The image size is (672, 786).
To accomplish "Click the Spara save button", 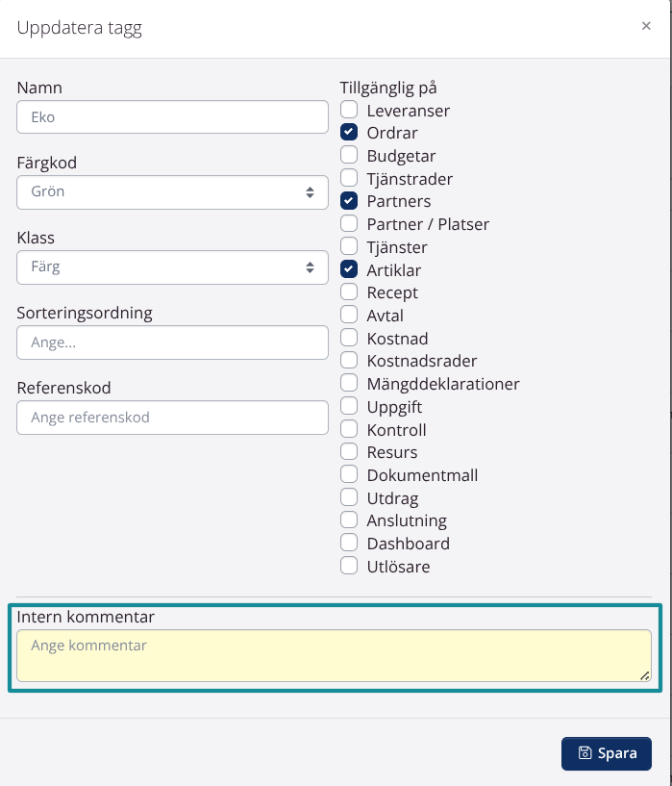I will [x=606, y=753].
